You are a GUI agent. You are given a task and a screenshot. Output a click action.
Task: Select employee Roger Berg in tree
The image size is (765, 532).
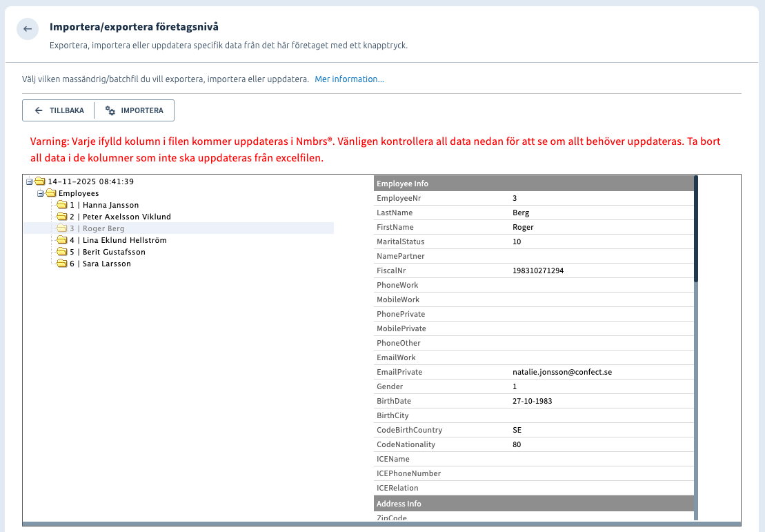(103, 228)
